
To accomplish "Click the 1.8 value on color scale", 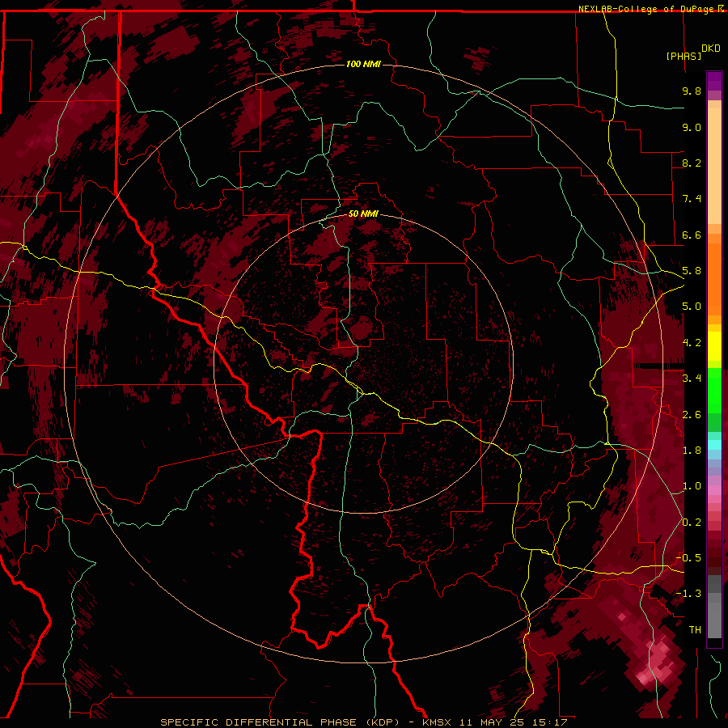I will pos(692,451).
